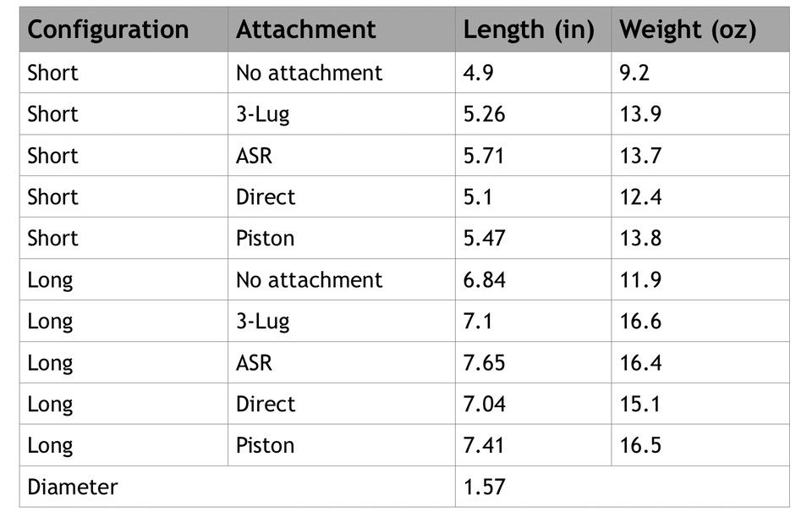Click the Length (in) column header
The width and height of the screenshot is (812, 518).
pos(534,30)
